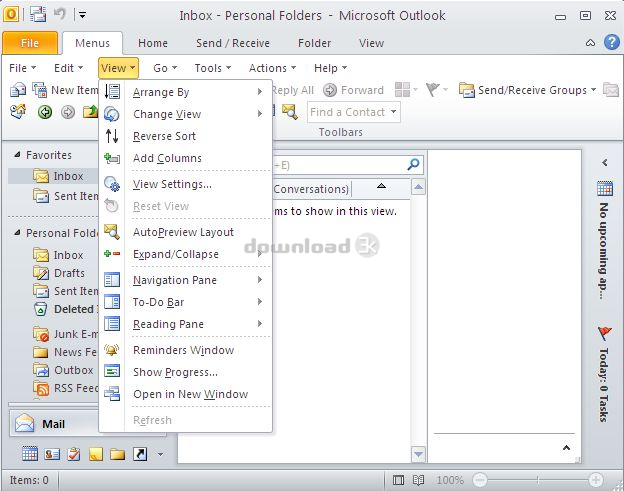This screenshot has height=491, width=624.
Task: Expand the collapsed To-Do Bar chevron
Action: click(604, 162)
